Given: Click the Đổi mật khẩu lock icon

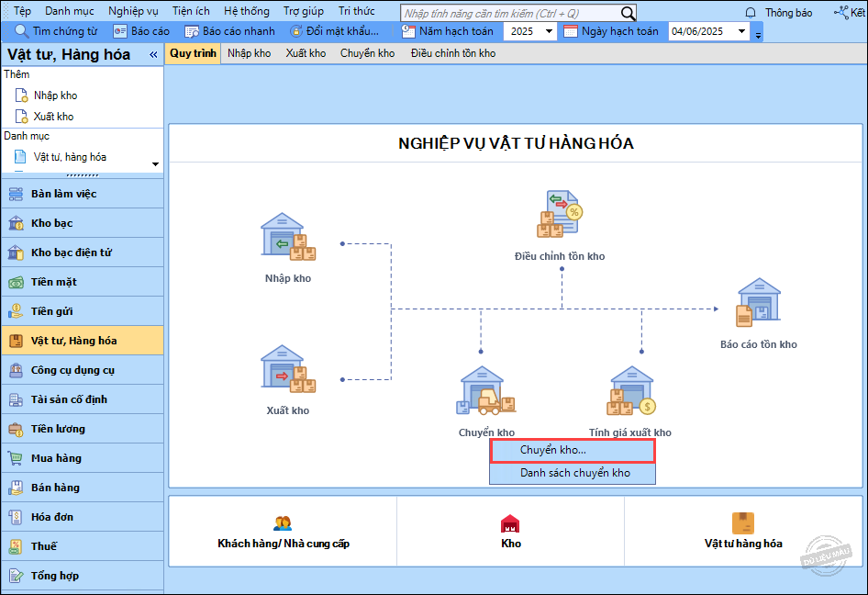Looking at the screenshot, I should [x=296, y=31].
